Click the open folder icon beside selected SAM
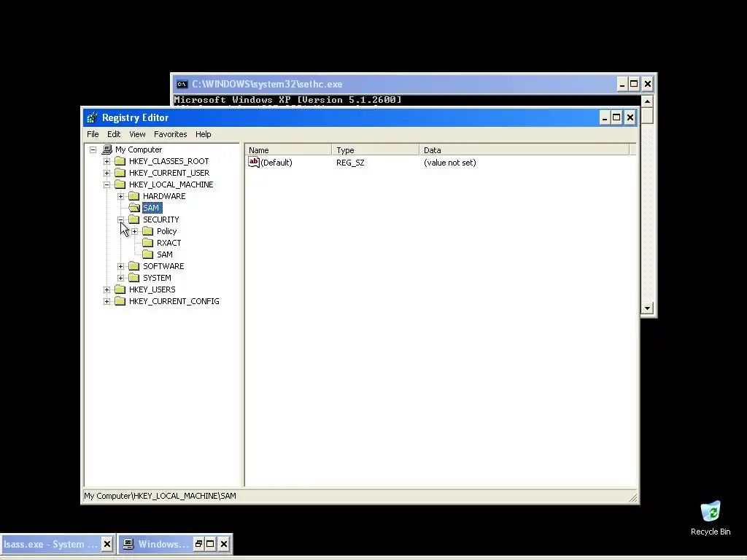Image resolution: width=747 pixels, height=560 pixels. [x=134, y=208]
